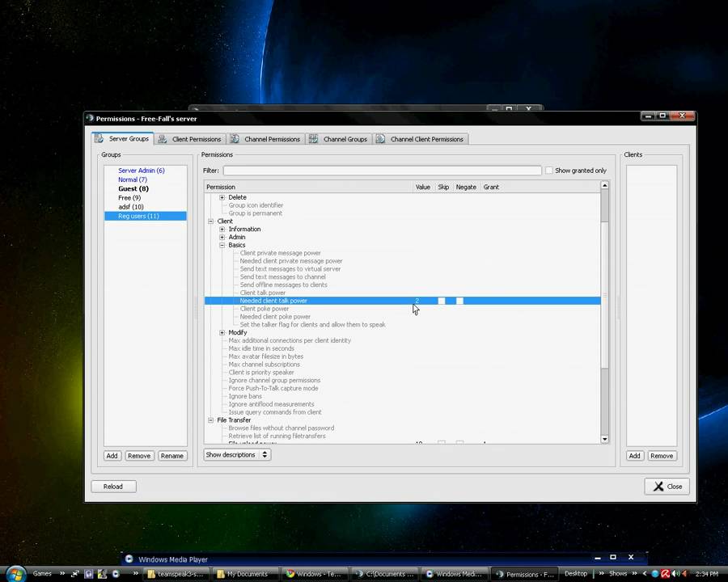Open the Client Permissions tab
The height and width of the screenshot is (582, 728).
190,139
